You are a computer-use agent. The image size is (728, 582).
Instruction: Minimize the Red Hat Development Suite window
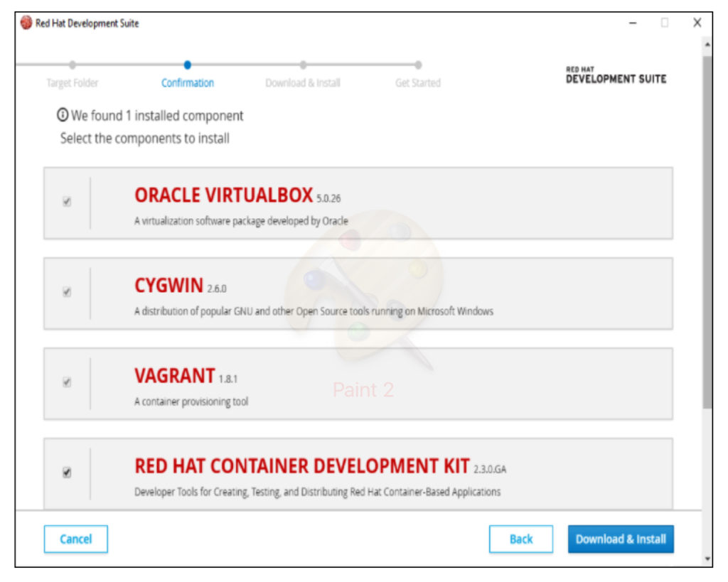coord(633,23)
